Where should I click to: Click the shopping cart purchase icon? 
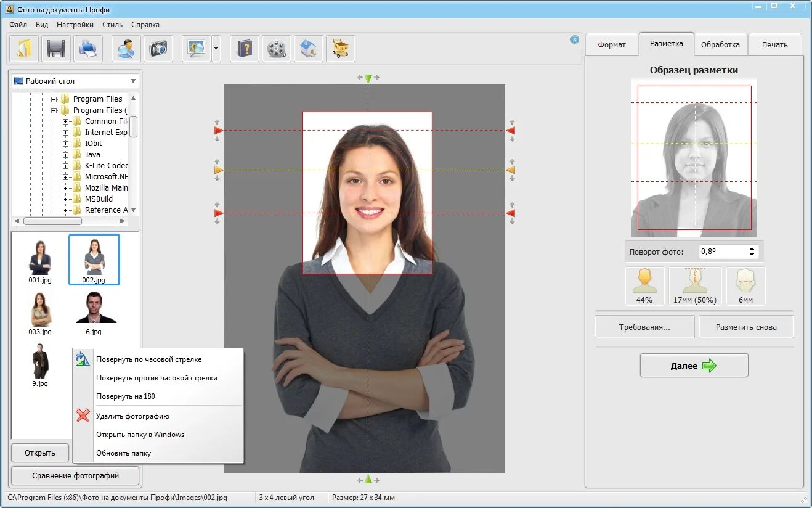pos(341,49)
